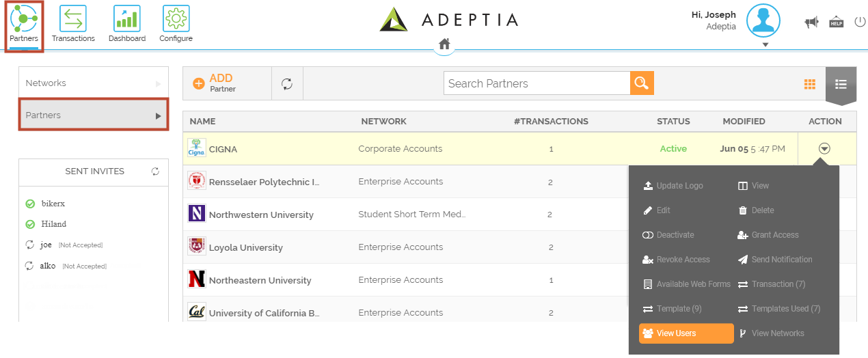
Task: Open the Transactions section icon
Action: pos(73,18)
